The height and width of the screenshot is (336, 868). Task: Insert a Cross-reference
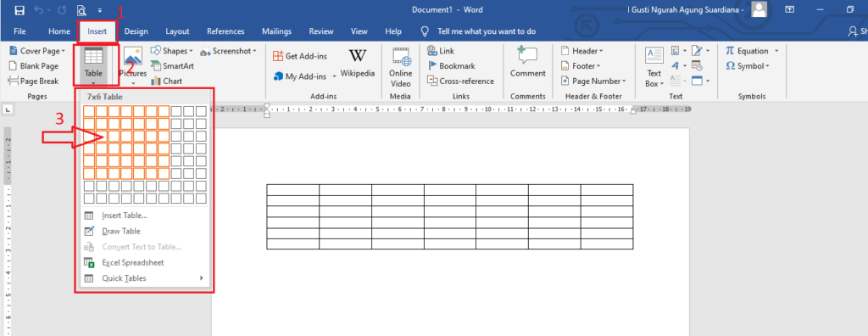pos(460,81)
